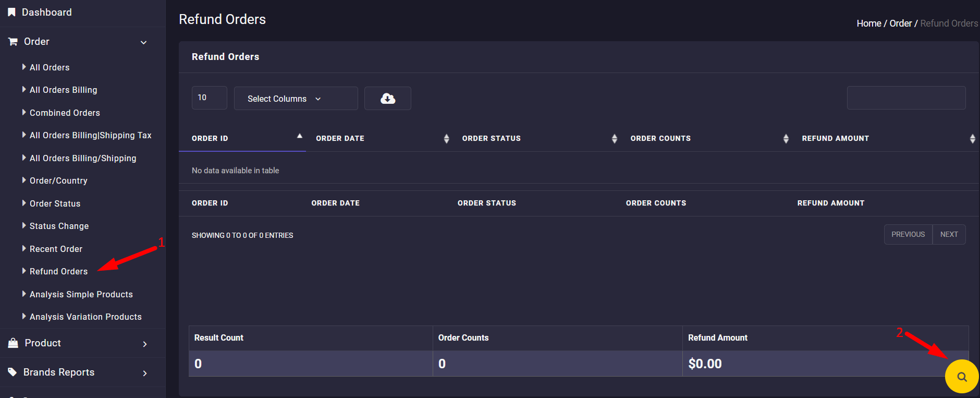Open All Orders in sidebar

[x=50, y=67]
